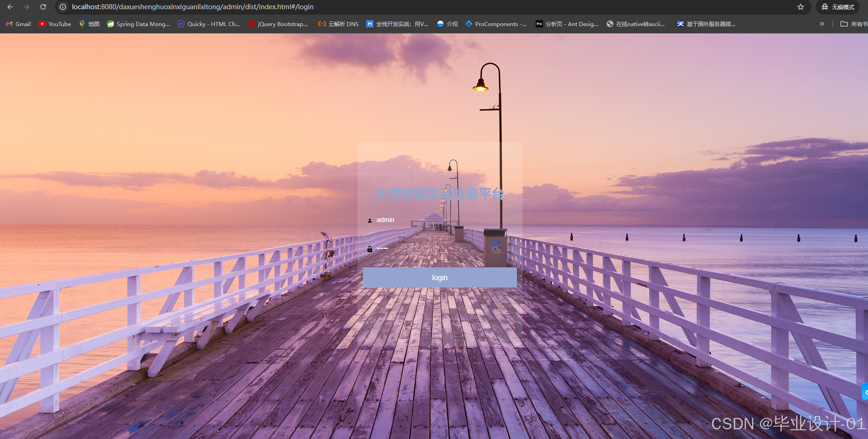Click the site info icon in address bar
This screenshot has width=868, height=439.
(63, 7)
